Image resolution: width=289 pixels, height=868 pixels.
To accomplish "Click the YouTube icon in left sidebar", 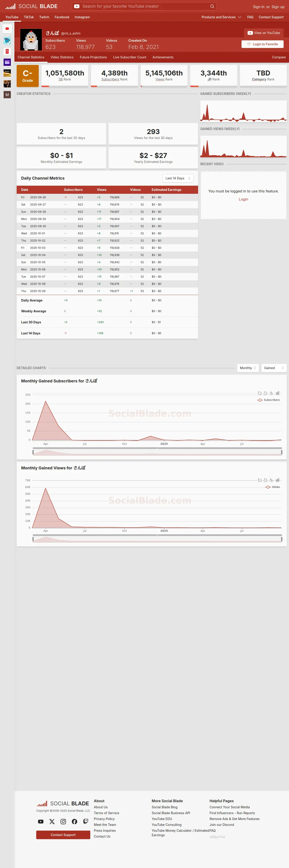I will point(7,29).
